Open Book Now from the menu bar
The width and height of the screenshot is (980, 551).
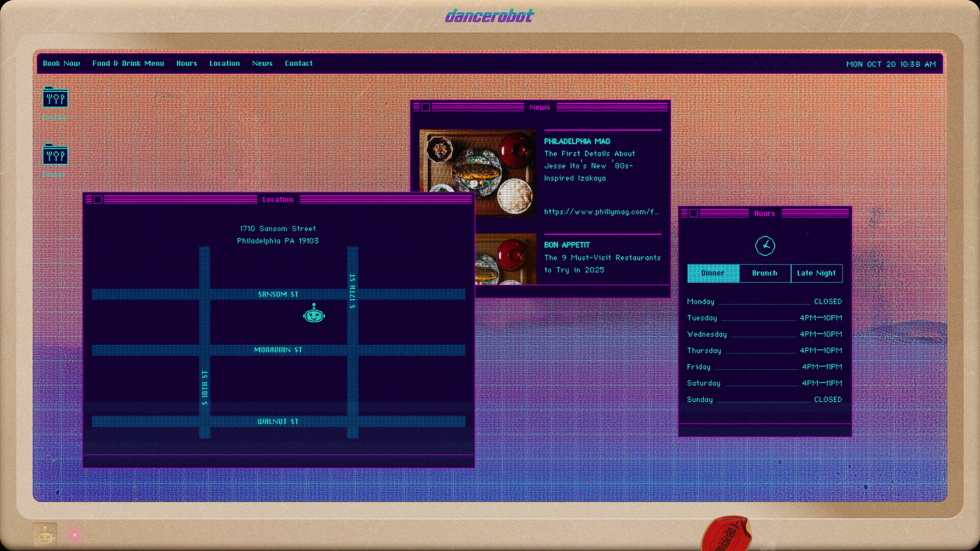click(61, 64)
